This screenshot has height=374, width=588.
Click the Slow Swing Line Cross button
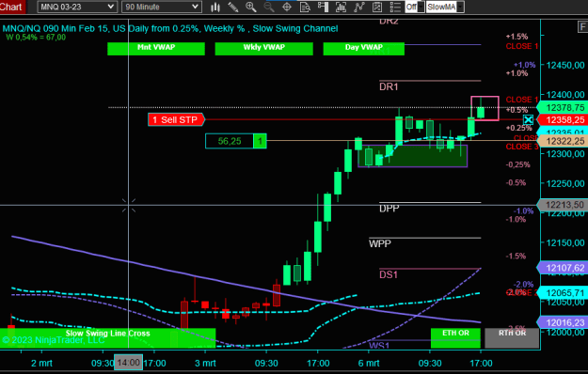(107, 338)
